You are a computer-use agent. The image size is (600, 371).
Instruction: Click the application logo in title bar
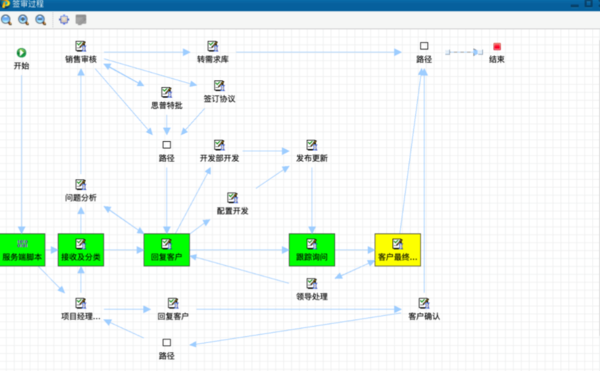click(x=5, y=4)
